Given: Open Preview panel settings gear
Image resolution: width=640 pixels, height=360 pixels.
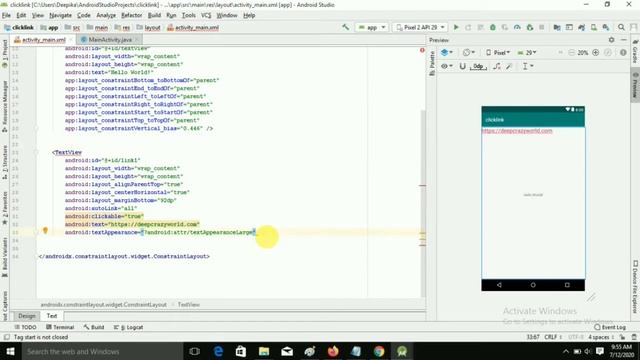Looking at the screenshot, I should pyautogui.click(x=611, y=40).
